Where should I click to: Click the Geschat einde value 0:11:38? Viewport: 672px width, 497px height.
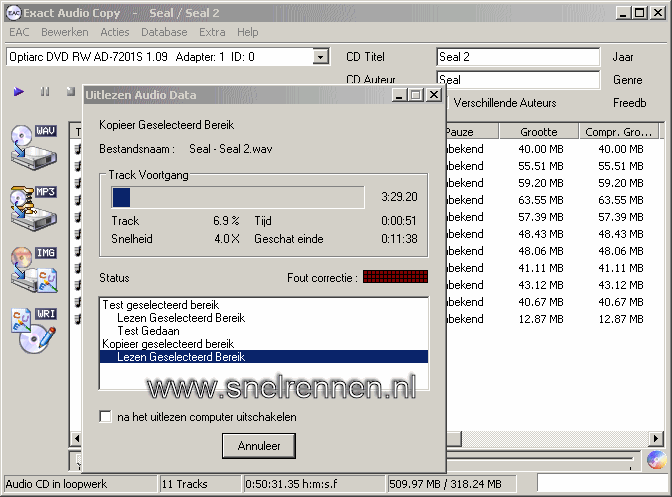click(399, 239)
